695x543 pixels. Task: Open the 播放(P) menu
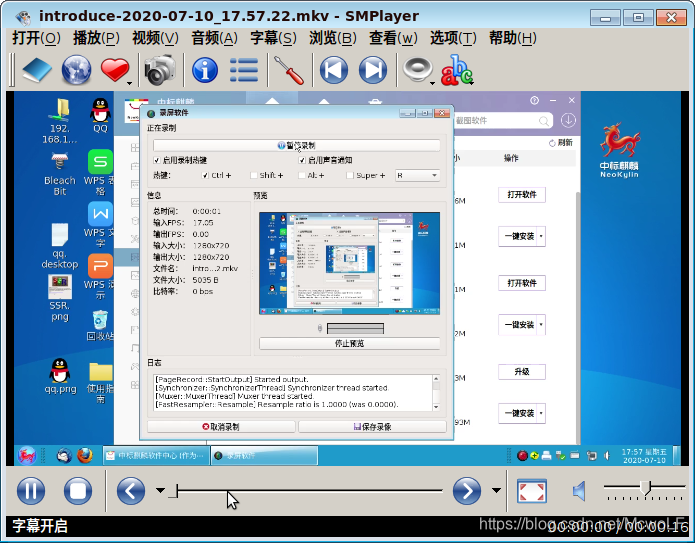pyautogui.click(x=96, y=38)
